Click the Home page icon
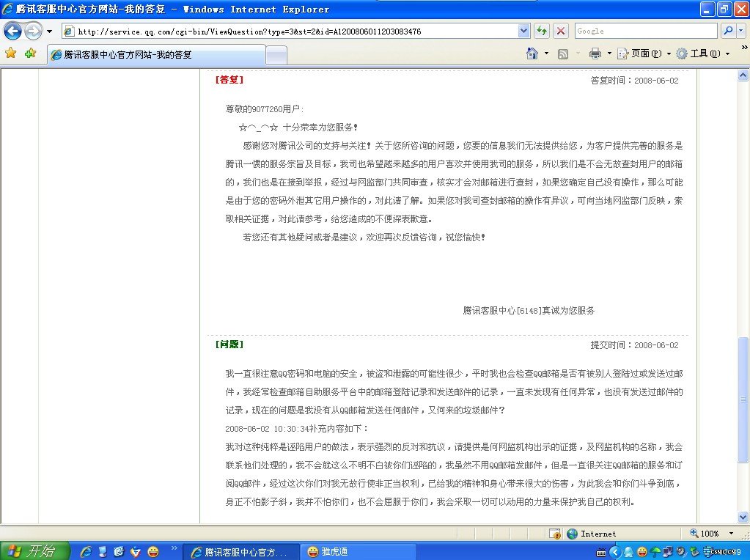Viewport: 750px width, 560px height. 533,54
